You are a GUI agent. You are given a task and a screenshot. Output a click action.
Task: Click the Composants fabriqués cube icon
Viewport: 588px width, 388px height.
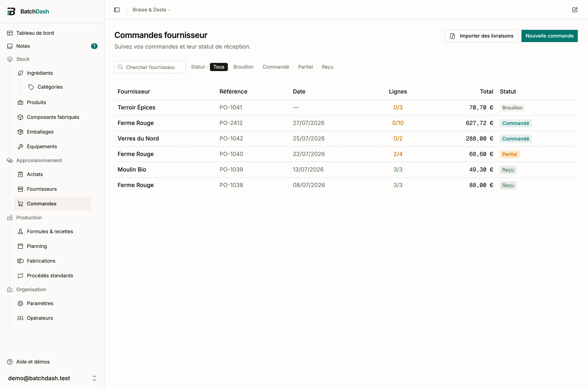click(21, 117)
